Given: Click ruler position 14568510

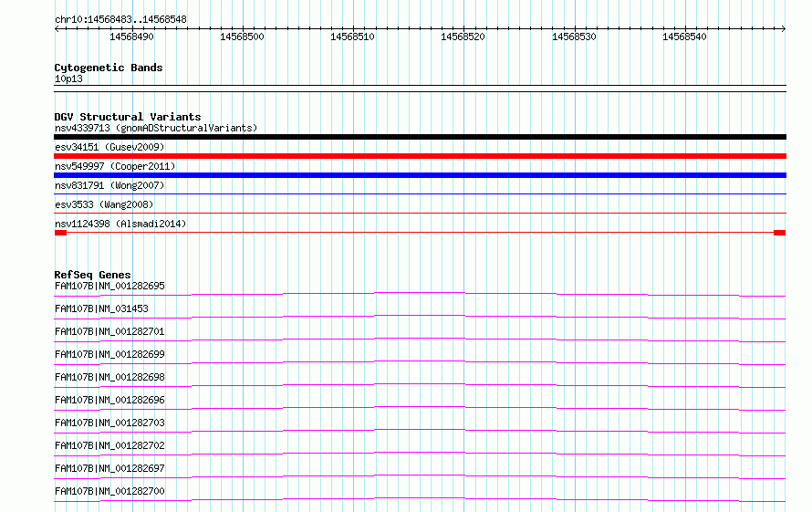Looking at the screenshot, I should tap(352, 37).
